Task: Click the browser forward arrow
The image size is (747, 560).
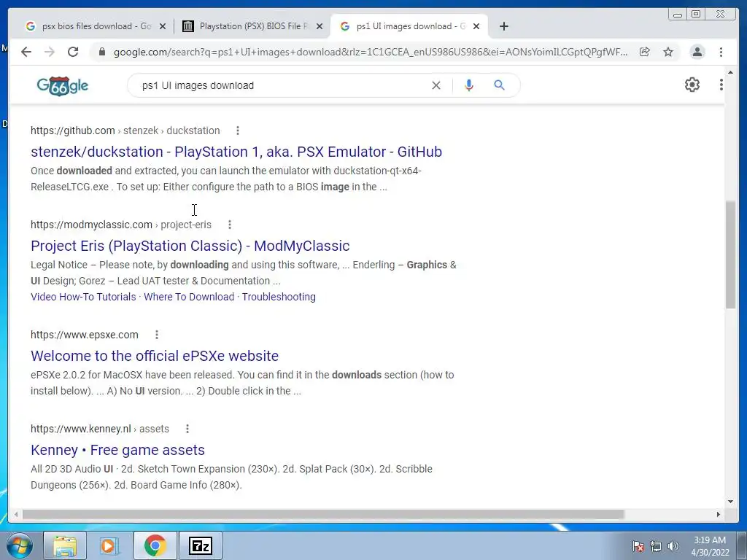Action: coord(50,52)
